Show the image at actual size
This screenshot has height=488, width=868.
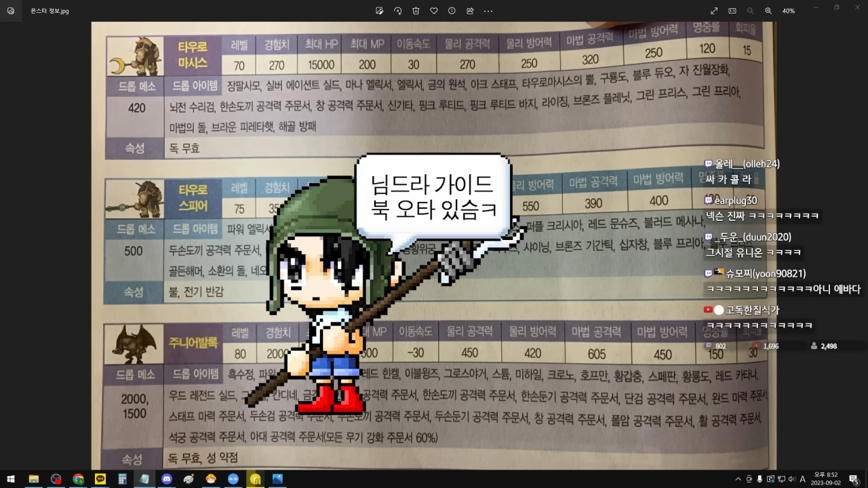pyautogui.click(x=732, y=11)
